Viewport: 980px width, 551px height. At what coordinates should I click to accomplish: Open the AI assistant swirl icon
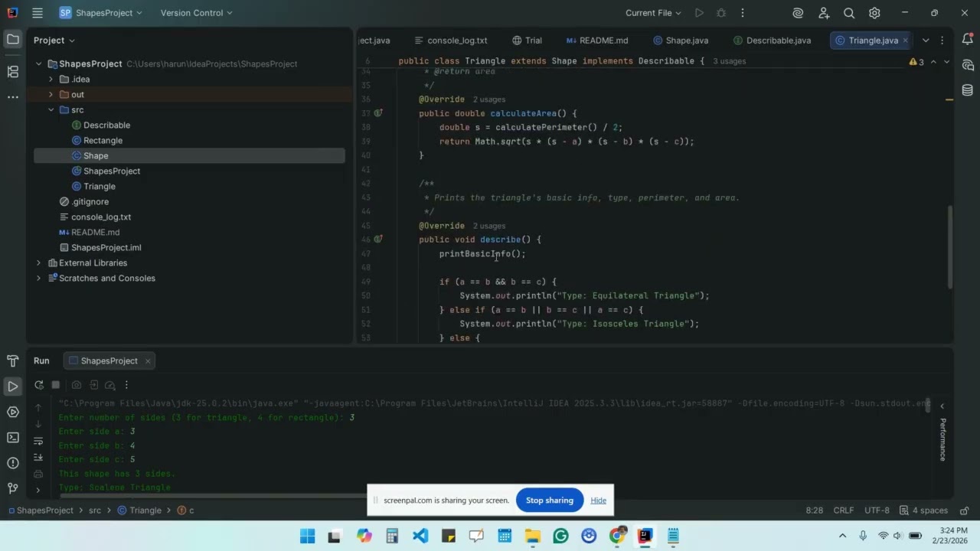pos(798,13)
